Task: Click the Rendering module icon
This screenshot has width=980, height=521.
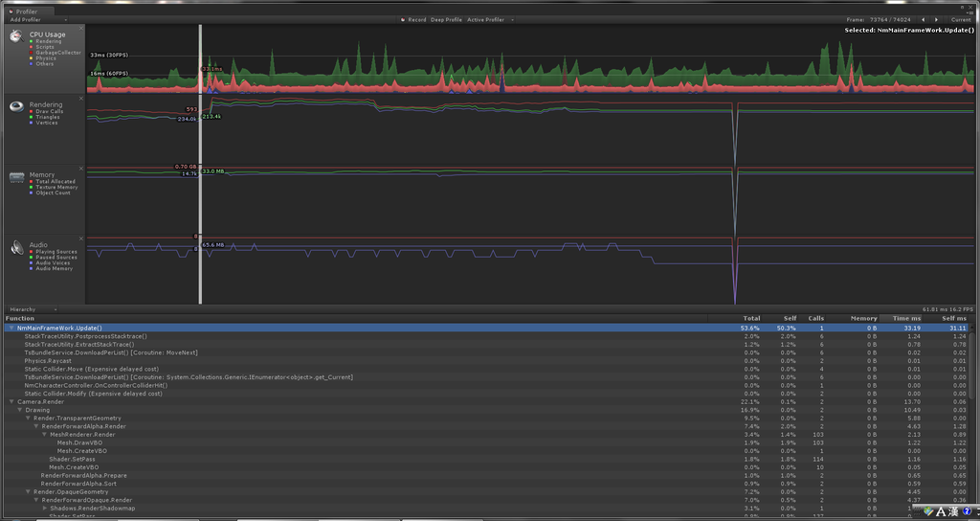Action: point(16,106)
